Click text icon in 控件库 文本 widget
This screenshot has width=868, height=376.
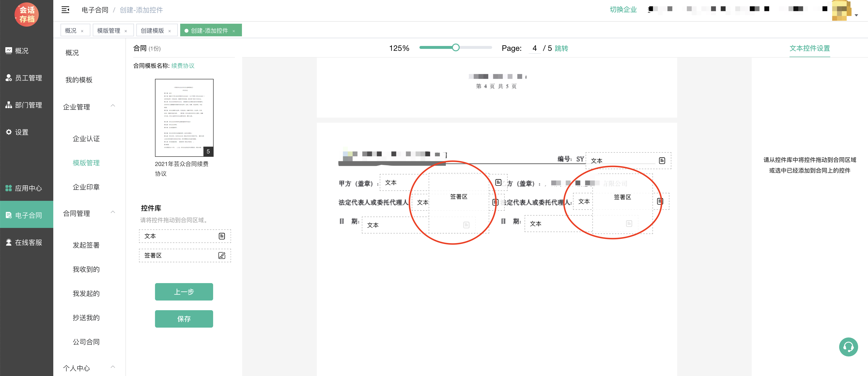(x=222, y=236)
